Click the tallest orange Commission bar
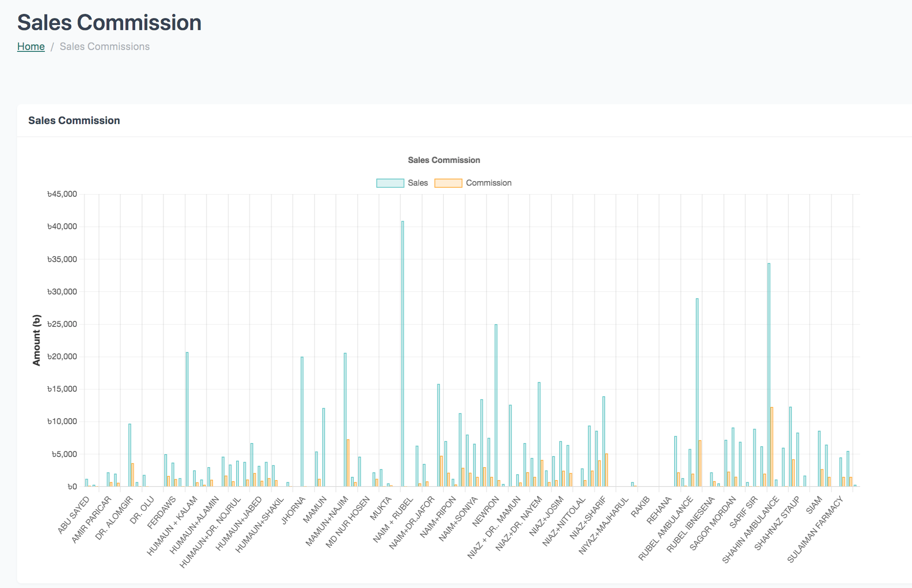912x588 pixels. pos(772,447)
